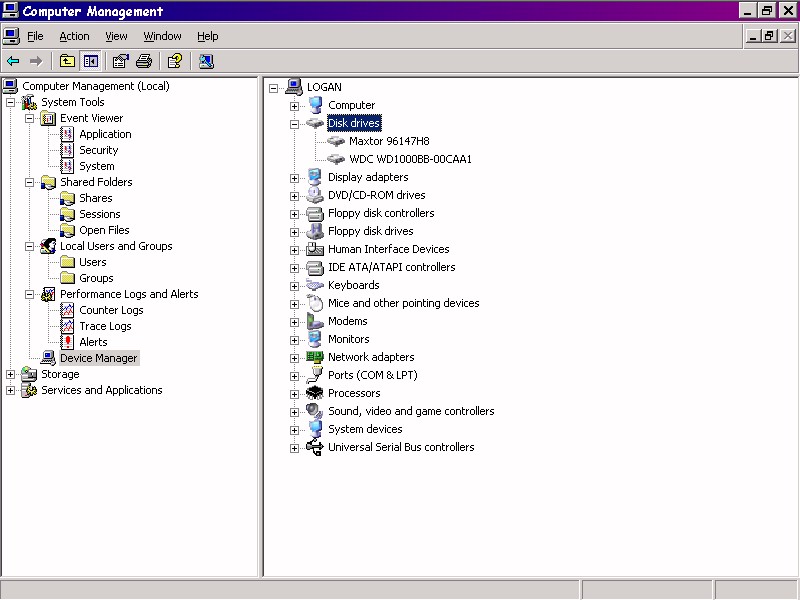
Task: Select Human Interface Devices in device list
Action: pos(389,249)
